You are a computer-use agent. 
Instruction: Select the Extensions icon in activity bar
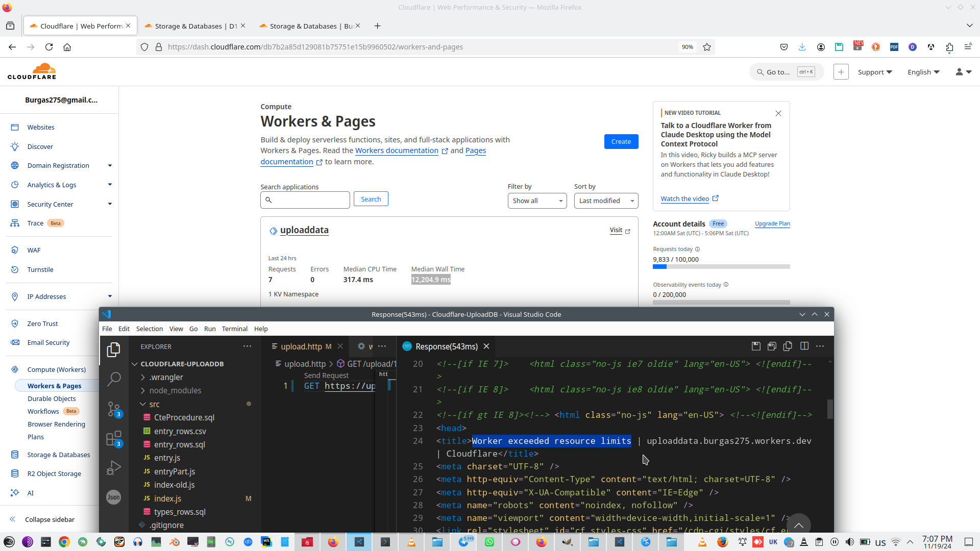click(114, 439)
